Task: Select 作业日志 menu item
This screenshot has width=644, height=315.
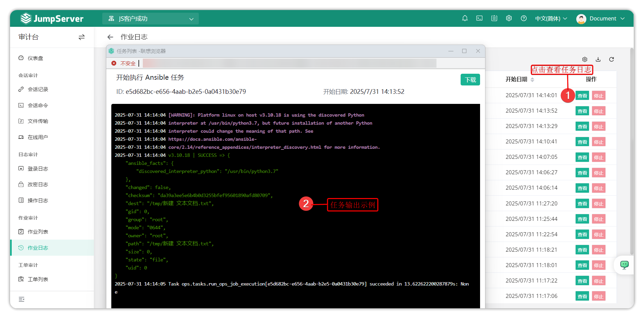Action: click(52, 248)
